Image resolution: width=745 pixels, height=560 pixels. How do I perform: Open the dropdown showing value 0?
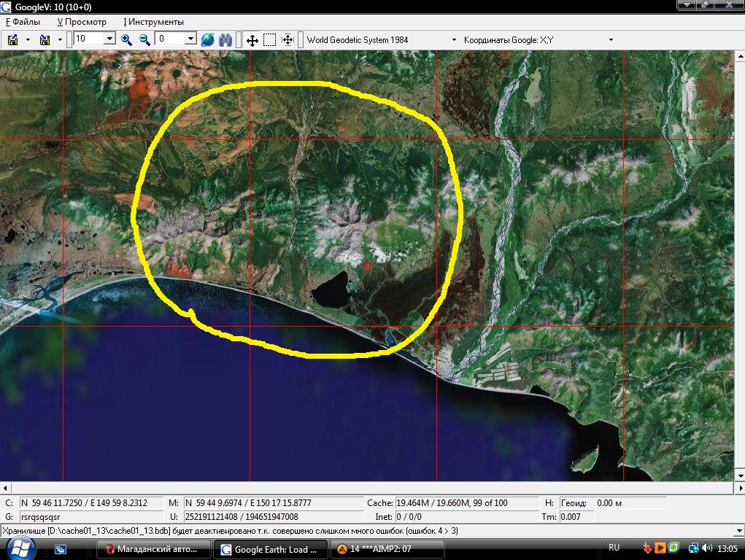pyautogui.click(x=190, y=39)
